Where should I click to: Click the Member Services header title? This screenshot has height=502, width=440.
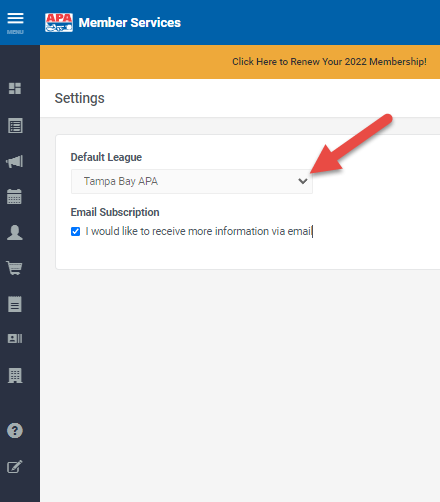tap(130, 23)
